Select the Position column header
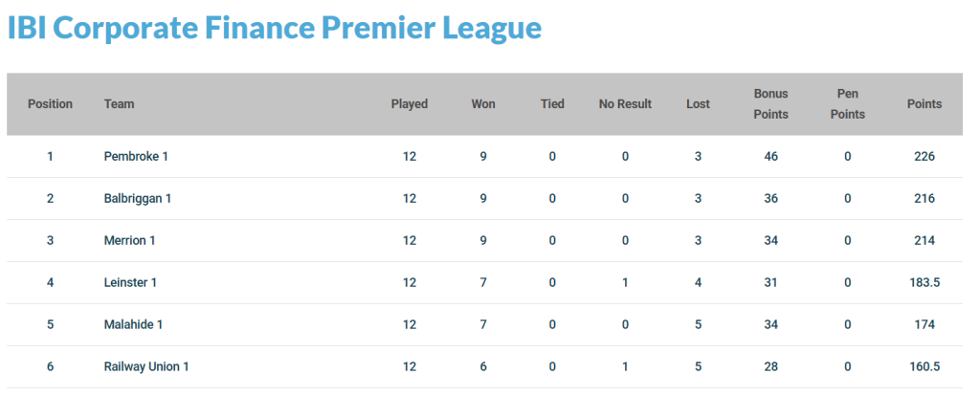 coord(50,103)
